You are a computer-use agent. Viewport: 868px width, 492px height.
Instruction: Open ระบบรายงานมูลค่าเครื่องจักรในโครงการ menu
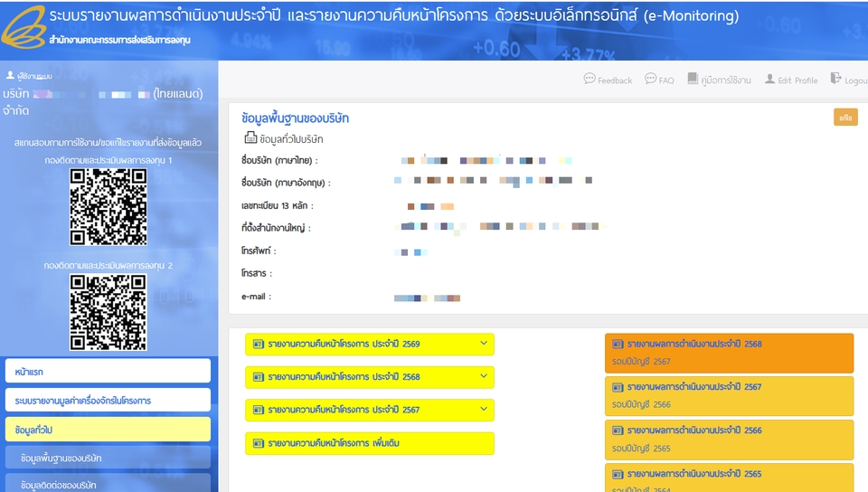[108, 400]
